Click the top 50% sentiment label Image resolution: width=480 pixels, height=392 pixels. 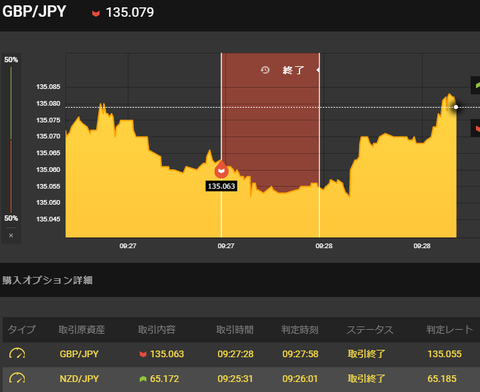coord(11,60)
